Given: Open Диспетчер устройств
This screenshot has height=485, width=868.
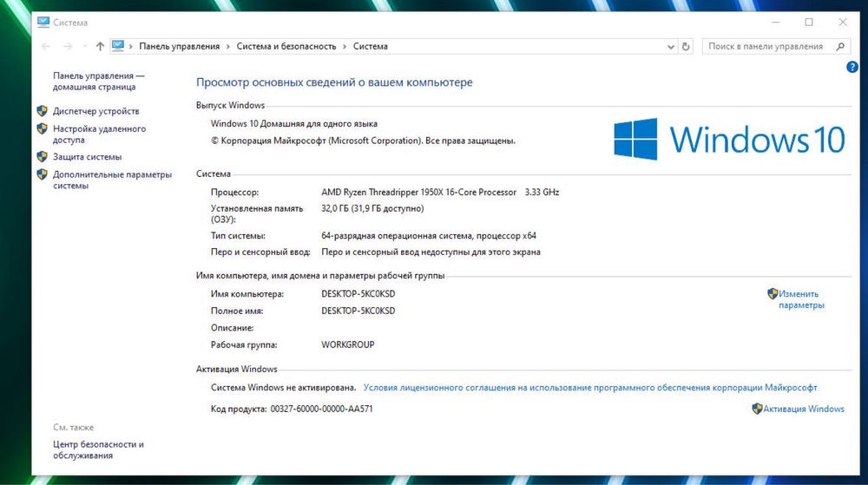Looking at the screenshot, I should (x=95, y=111).
